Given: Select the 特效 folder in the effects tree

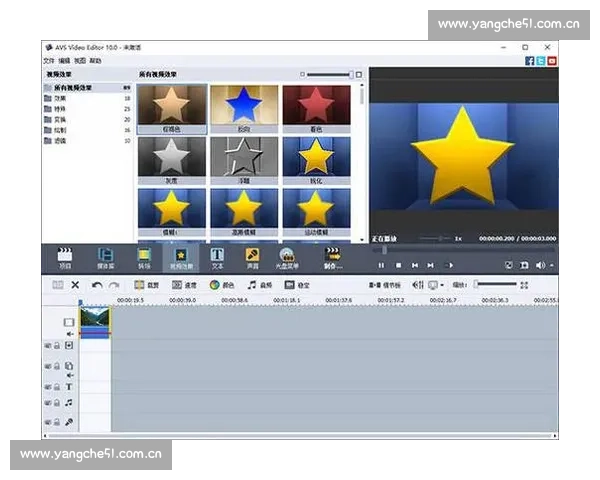Looking at the screenshot, I should pyautogui.click(x=61, y=109).
